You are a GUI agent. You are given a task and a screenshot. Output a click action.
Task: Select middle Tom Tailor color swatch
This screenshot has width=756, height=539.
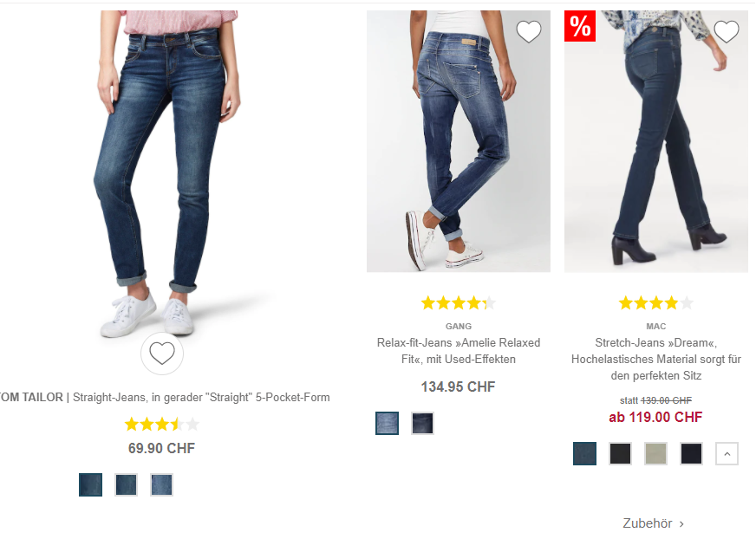(127, 484)
